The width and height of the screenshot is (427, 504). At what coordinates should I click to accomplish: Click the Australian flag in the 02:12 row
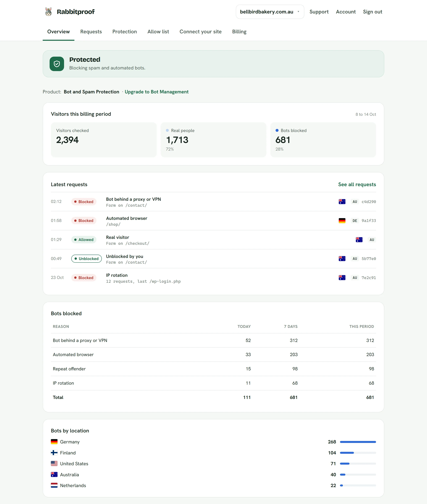(342, 202)
